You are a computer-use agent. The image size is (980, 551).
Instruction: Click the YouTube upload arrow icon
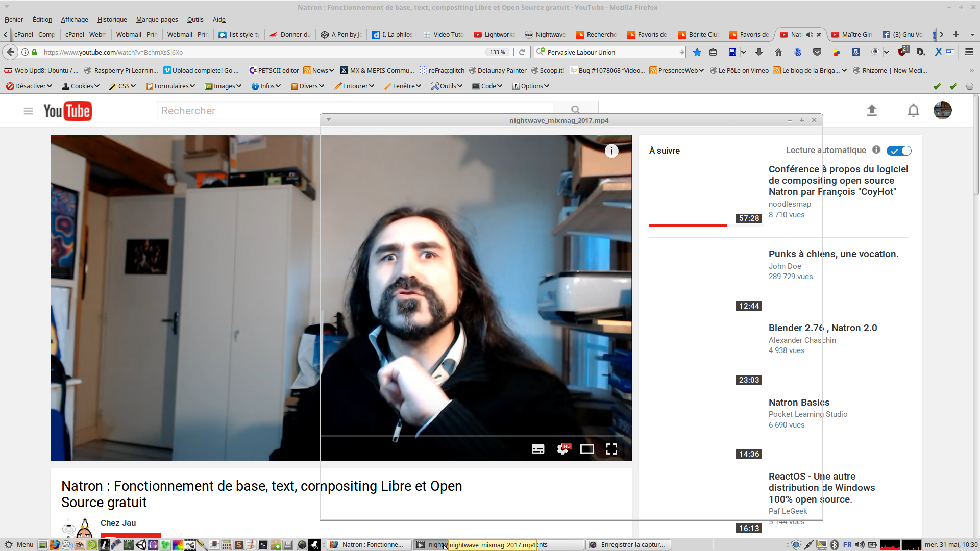pyautogui.click(x=872, y=110)
